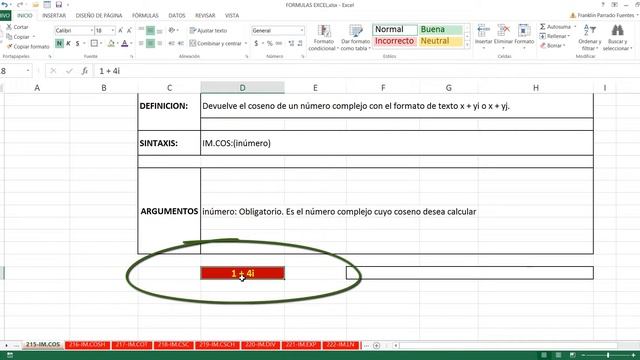
Task: Open the 216-IM.COSH sheet tab
Action: point(87,345)
